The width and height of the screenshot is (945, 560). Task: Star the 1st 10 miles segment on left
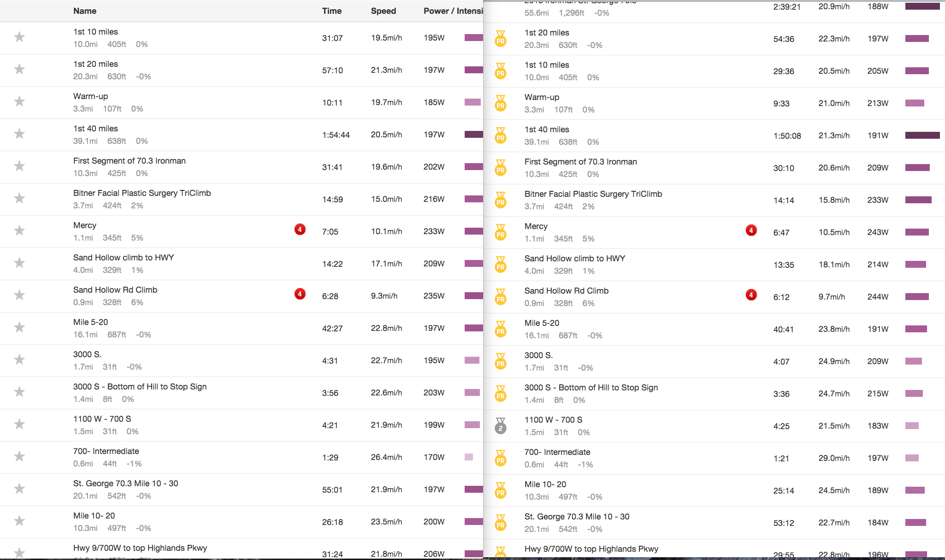tap(19, 37)
